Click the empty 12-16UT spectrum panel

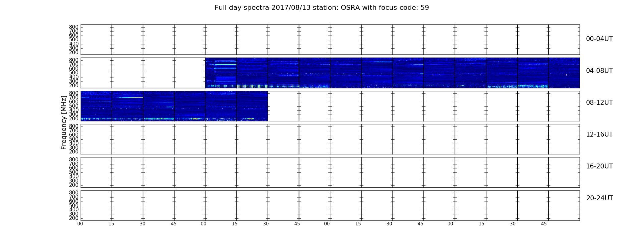pyautogui.click(x=330, y=139)
